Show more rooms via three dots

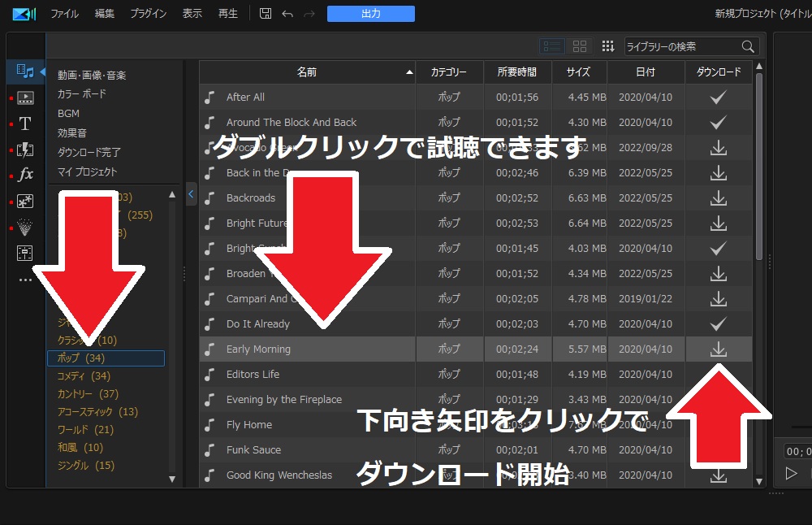pos(25,280)
